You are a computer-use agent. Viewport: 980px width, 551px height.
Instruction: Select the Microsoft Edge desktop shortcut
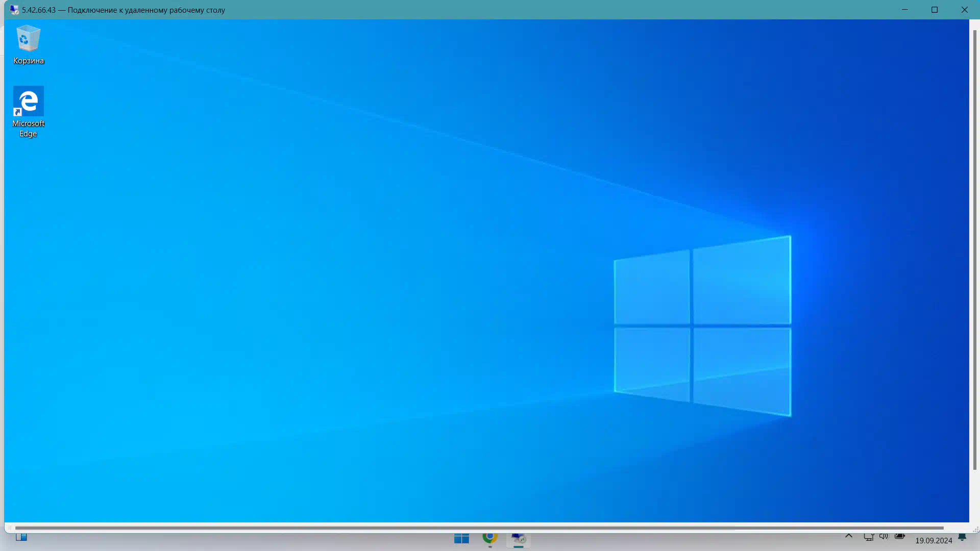[x=28, y=101]
